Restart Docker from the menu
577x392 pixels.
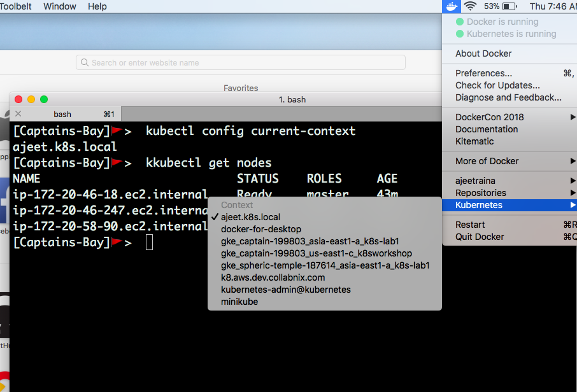(x=509, y=225)
